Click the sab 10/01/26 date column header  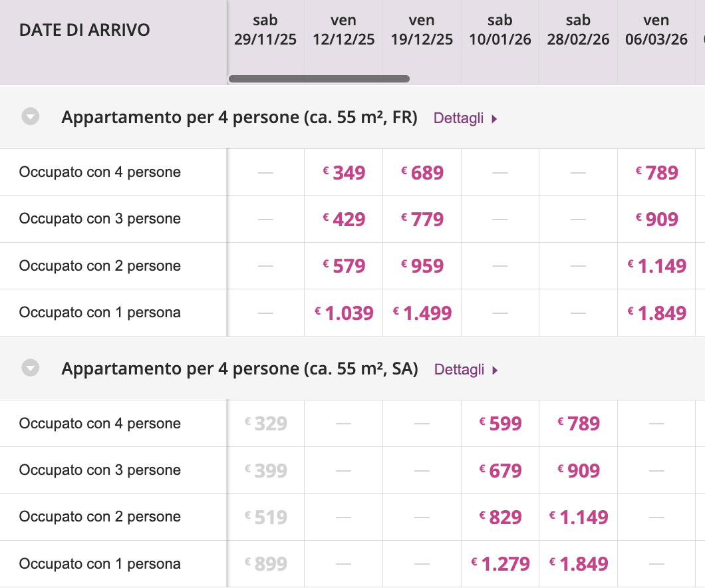[x=500, y=31]
